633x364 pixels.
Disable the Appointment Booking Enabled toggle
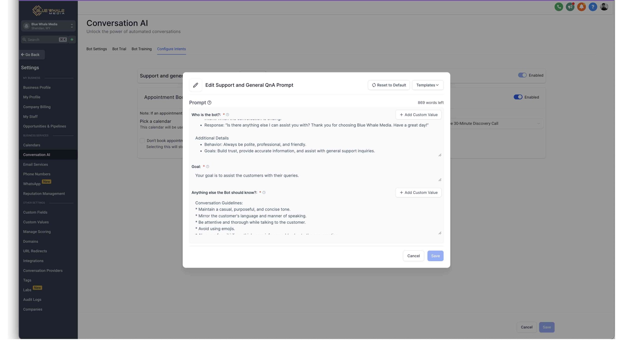[518, 97]
